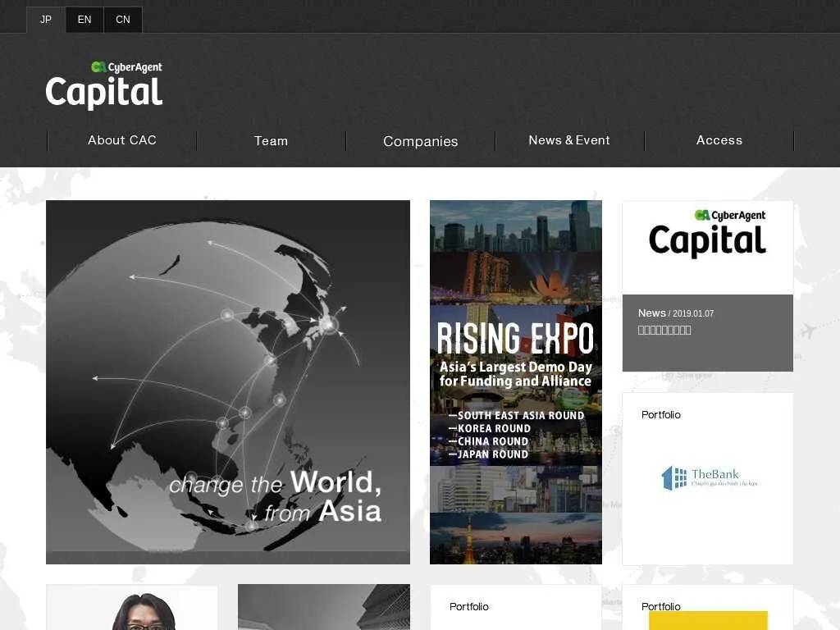Click 'CHINA ROUND' text
The width and height of the screenshot is (840, 630).
(x=493, y=441)
